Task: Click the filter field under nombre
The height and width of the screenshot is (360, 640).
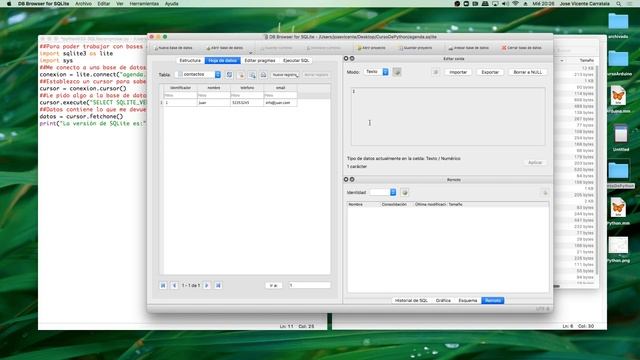Action: coord(213,95)
